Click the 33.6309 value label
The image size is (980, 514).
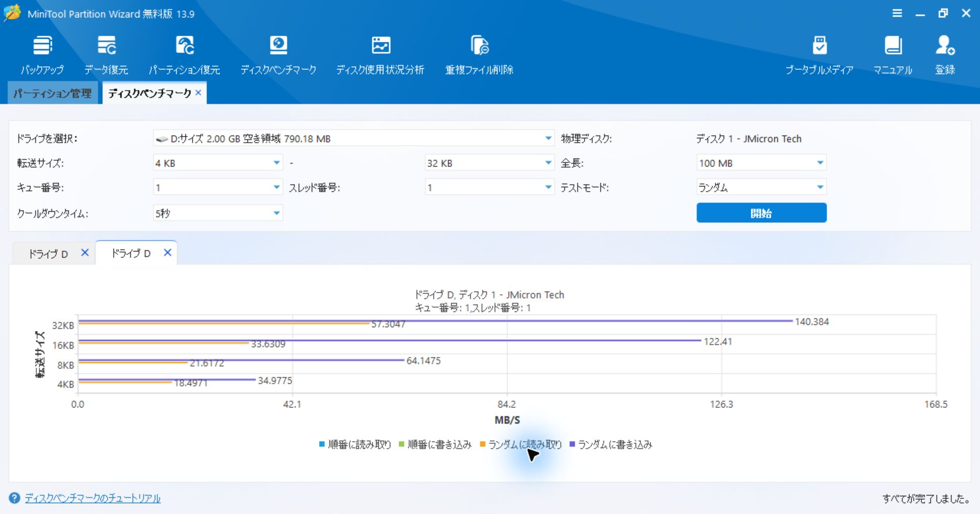268,344
